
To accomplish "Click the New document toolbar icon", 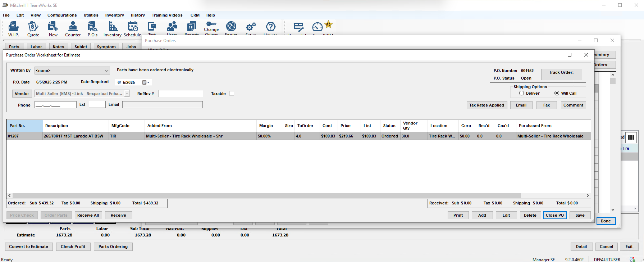I will pyautogui.click(x=53, y=29).
